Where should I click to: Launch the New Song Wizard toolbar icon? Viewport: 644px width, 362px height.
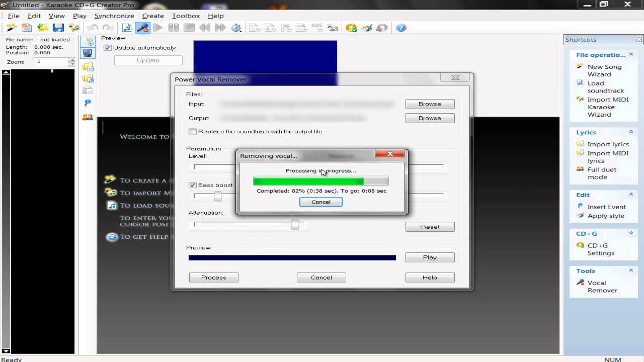pyautogui.click(x=11, y=28)
